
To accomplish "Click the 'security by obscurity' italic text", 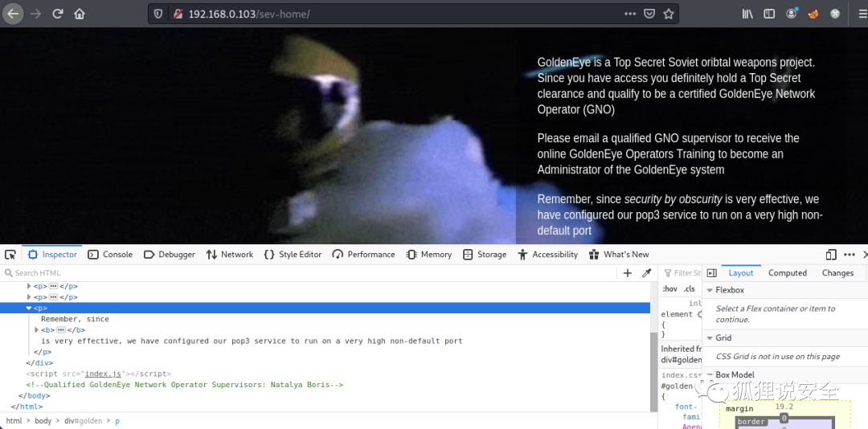I will point(673,199).
